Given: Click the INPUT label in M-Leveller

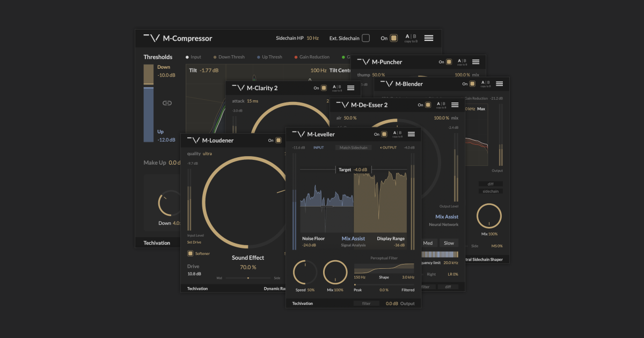Looking at the screenshot, I should 319,148.
